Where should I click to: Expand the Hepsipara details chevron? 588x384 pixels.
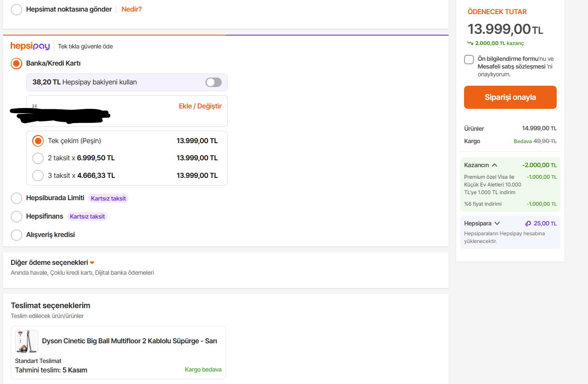[x=497, y=223]
